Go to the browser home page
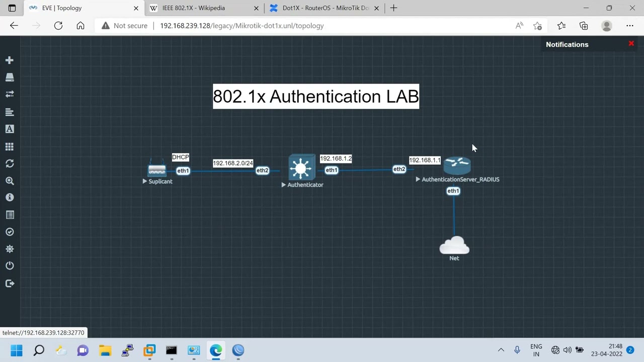 [x=80, y=26]
